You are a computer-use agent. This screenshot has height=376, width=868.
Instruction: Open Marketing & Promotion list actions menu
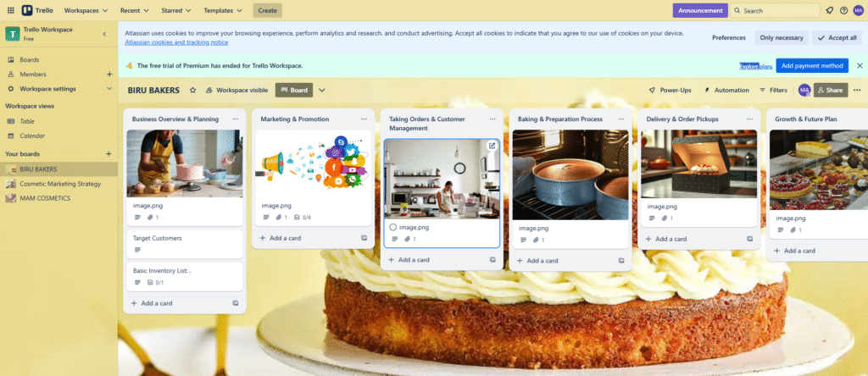click(x=364, y=119)
